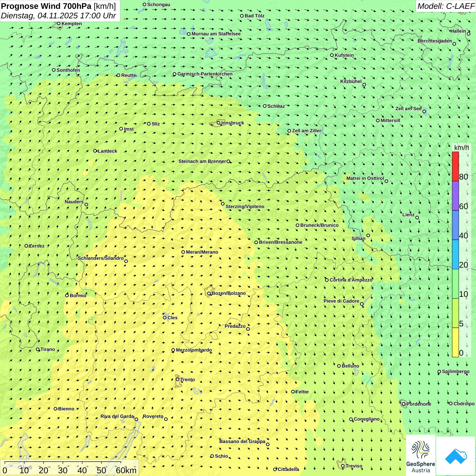Click the 'Brixen/Bressanone' label
The width and height of the screenshot is (476, 476).
click(x=280, y=242)
